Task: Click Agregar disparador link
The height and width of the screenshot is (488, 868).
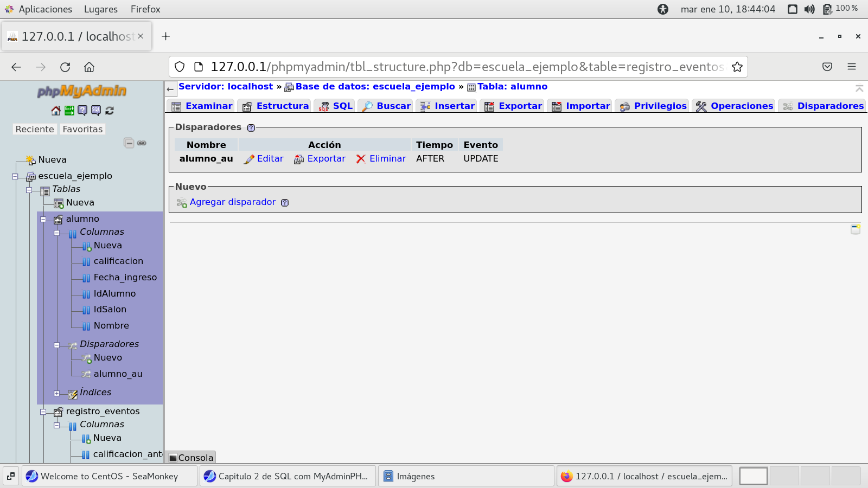Action: [232, 202]
